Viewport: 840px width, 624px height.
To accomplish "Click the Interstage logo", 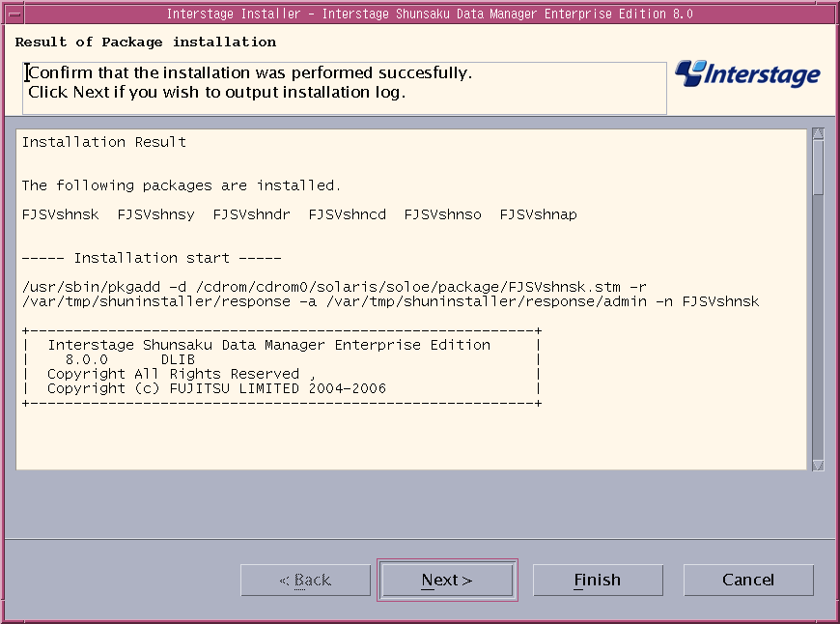I will 747,74.
